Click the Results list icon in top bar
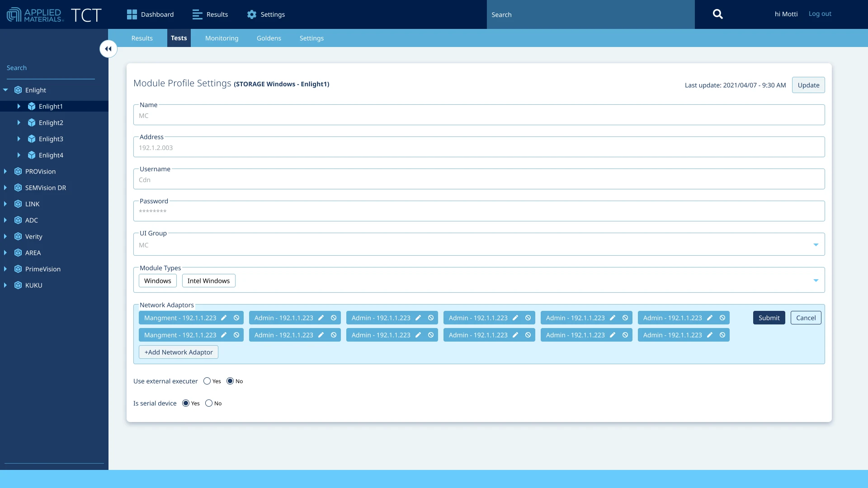 [197, 14]
